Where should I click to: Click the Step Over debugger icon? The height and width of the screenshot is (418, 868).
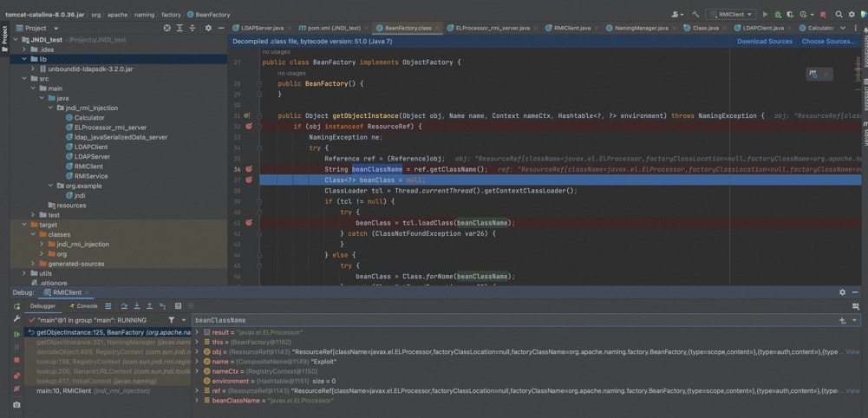(x=124, y=305)
